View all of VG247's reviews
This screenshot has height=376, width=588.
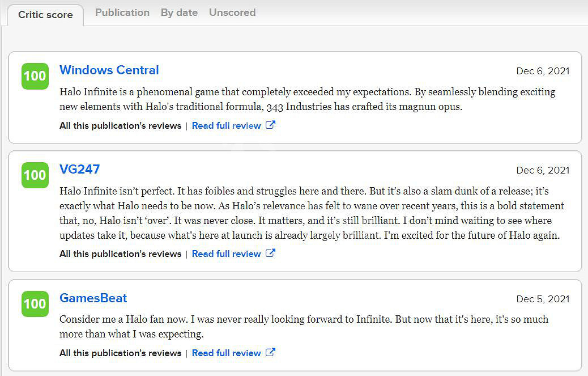[x=120, y=254]
